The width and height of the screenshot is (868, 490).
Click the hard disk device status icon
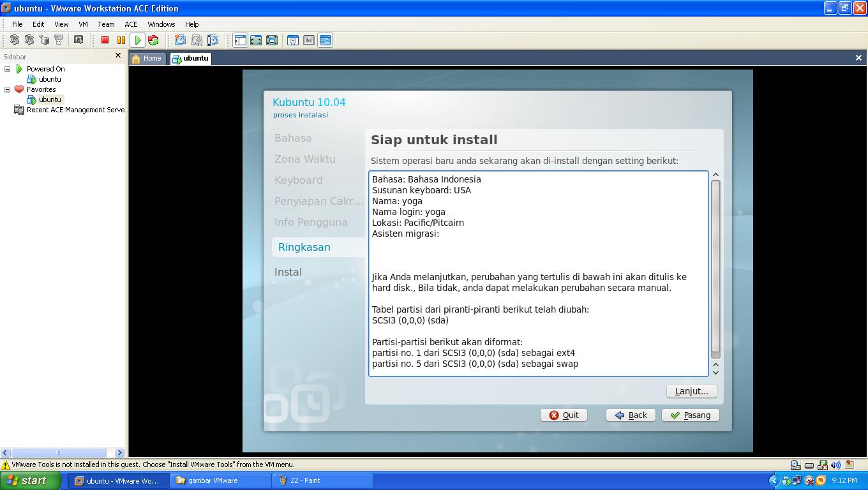[809, 465]
